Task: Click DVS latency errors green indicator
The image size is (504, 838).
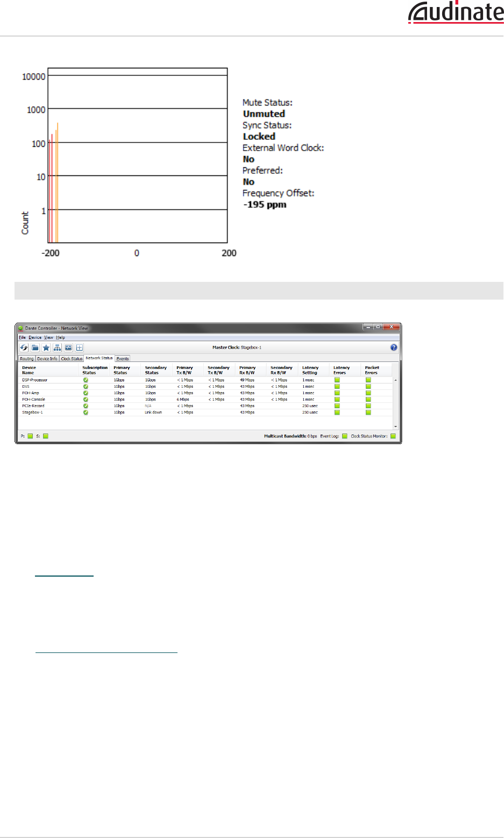Action: 337,386
